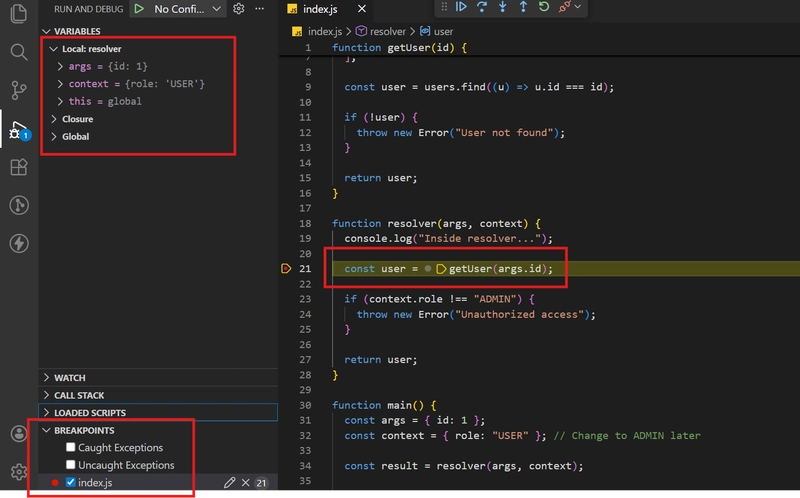Click Disconnect in the debug toolbar
800x498 pixels.
tap(564, 7)
